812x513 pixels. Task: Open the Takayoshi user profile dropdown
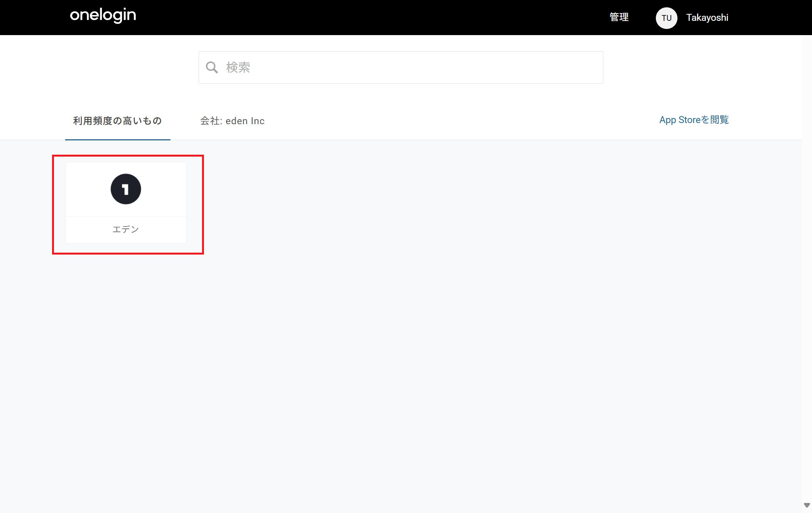(x=707, y=18)
